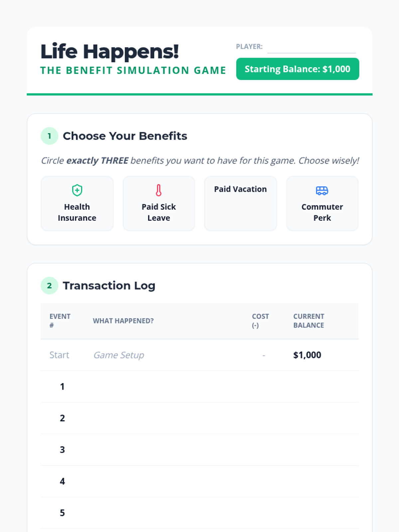This screenshot has width=399, height=532.
Task: Click the step 1 number badge
Action: 49,136
